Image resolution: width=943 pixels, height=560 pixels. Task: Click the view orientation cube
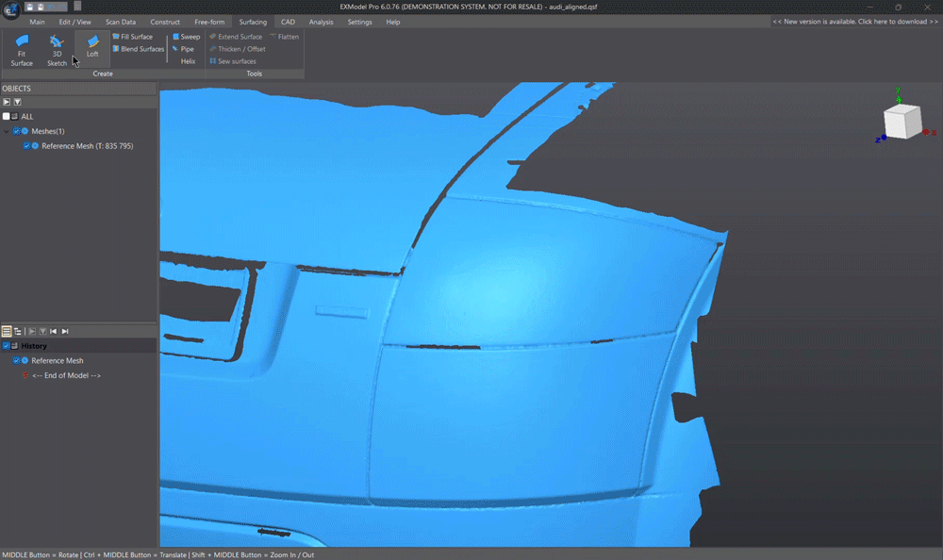[901, 122]
